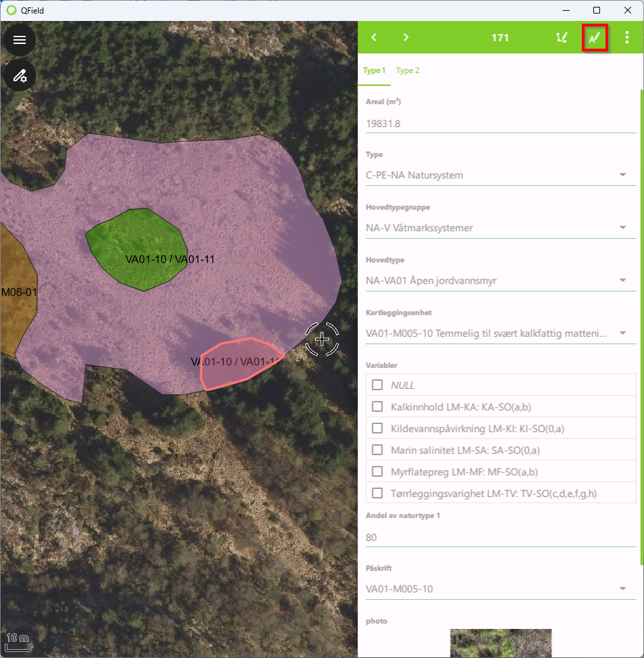Select the Type 1 tab
The image size is (644, 658).
tap(374, 70)
